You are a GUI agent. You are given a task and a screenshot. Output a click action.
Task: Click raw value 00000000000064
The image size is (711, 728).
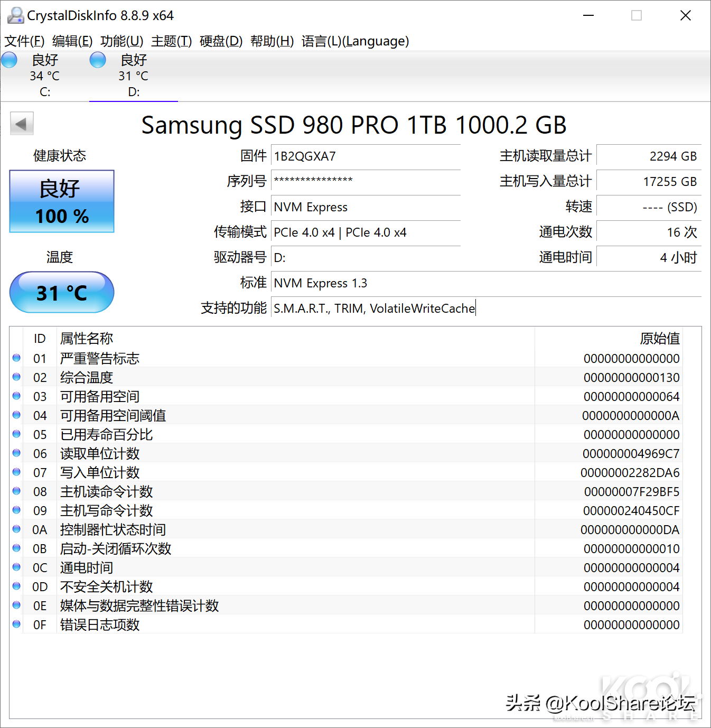coord(631,397)
